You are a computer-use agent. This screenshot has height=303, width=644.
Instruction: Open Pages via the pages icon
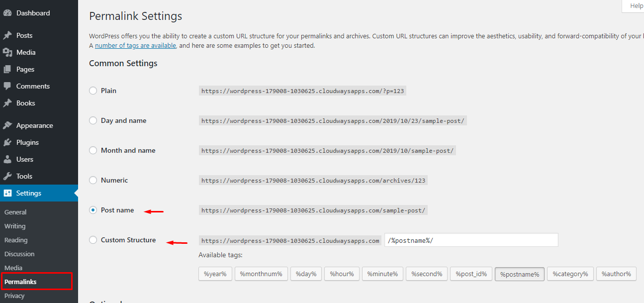tap(7, 69)
